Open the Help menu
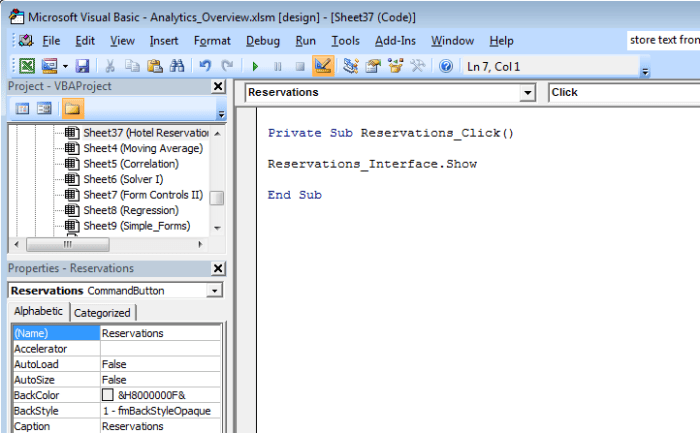 coord(501,41)
